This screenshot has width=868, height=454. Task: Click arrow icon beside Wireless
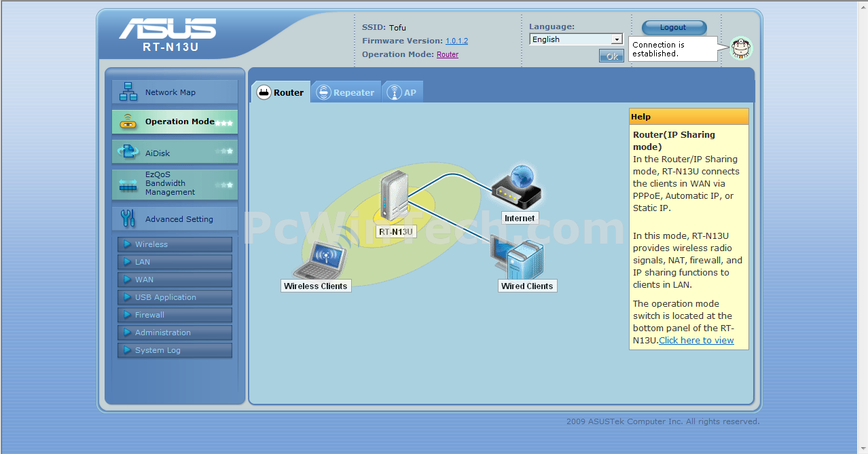pyautogui.click(x=127, y=244)
